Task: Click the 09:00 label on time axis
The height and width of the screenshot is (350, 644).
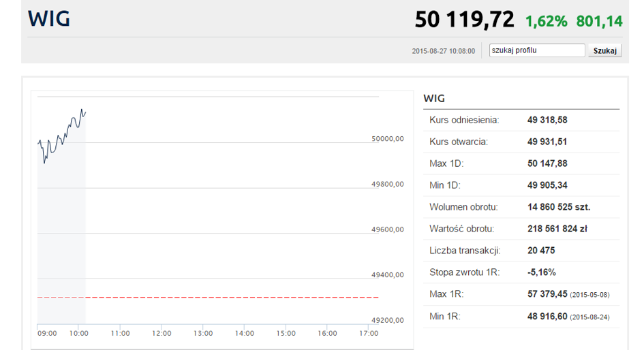Action: [x=47, y=333]
